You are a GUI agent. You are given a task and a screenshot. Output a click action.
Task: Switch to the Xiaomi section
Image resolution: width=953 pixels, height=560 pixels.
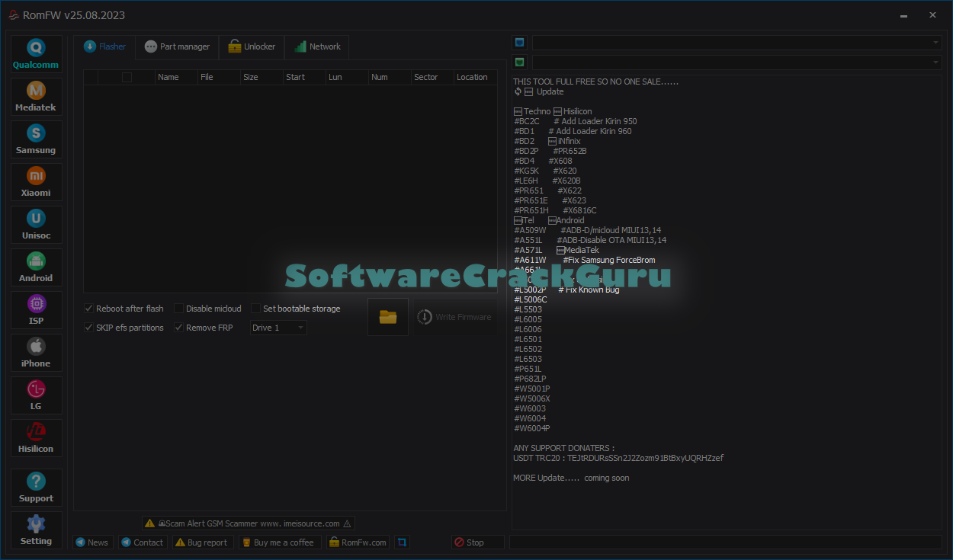click(x=36, y=182)
